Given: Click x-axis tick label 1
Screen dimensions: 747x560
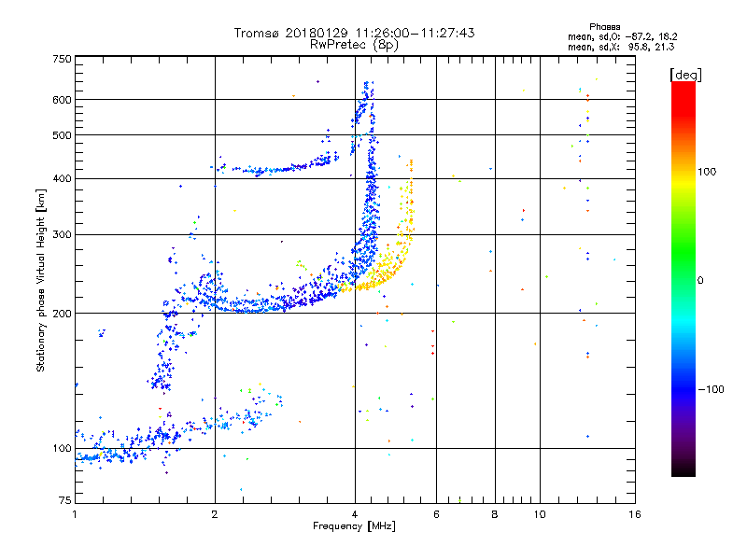Looking at the screenshot, I should 75,514.
